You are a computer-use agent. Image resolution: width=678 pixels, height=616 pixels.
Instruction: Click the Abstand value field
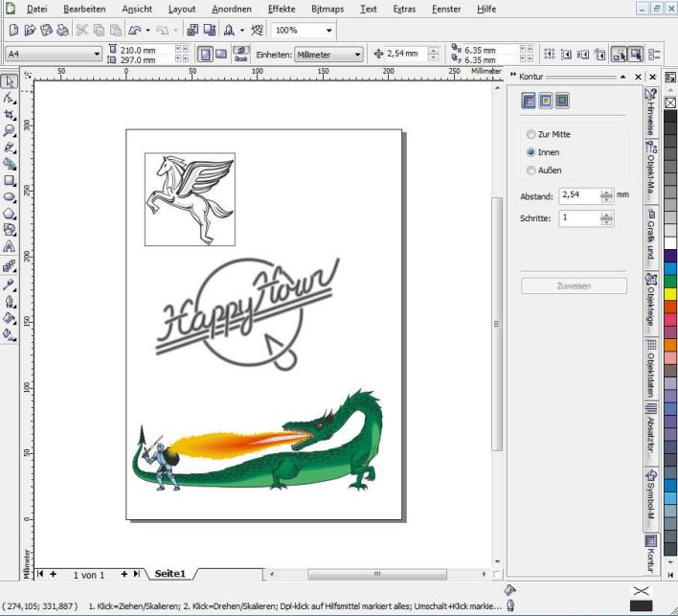578,195
